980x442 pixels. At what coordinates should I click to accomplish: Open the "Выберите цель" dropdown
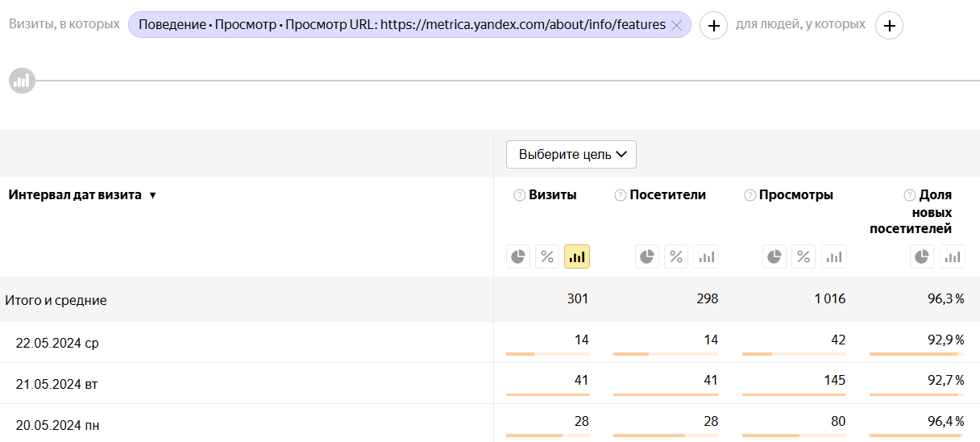click(571, 154)
